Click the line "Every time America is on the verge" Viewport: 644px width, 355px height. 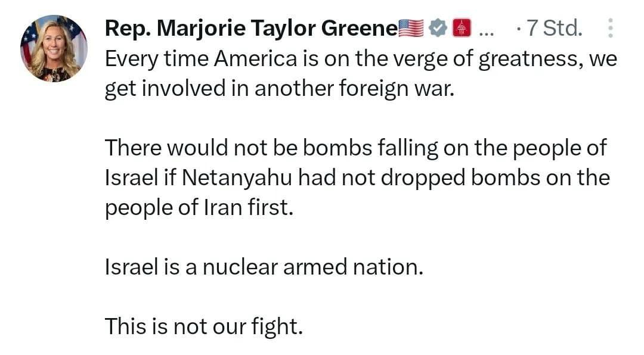coord(361,59)
